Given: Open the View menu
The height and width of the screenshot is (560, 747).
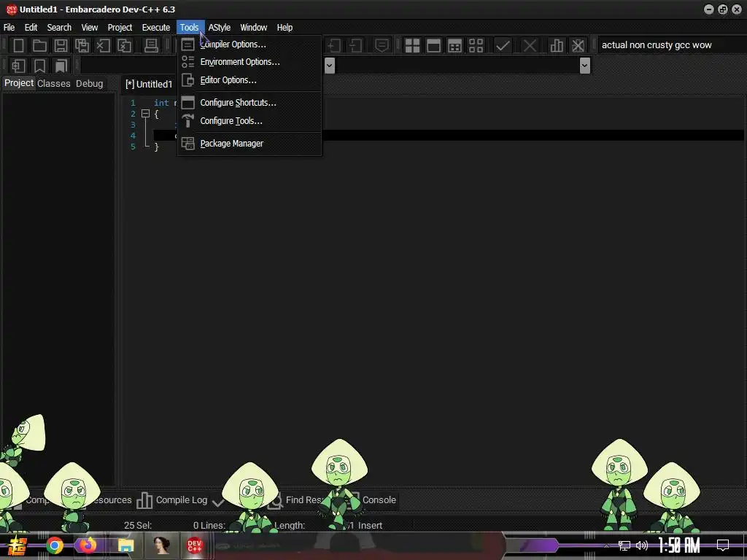Looking at the screenshot, I should (90, 27).
